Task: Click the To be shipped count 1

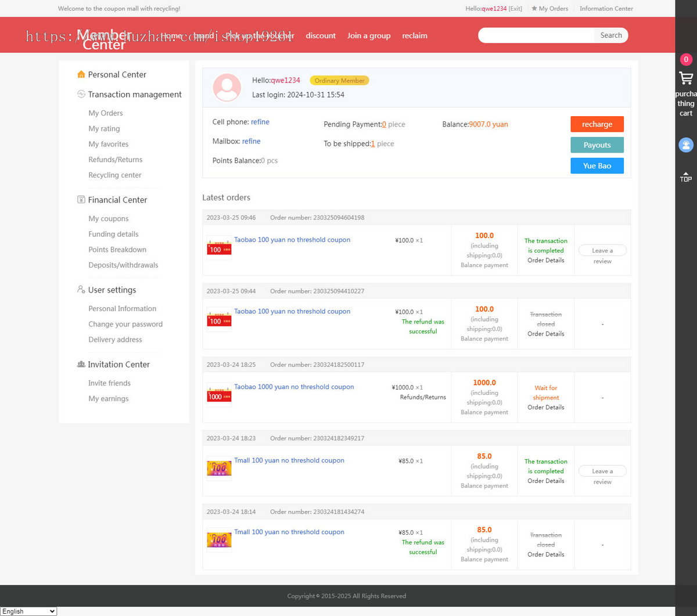Action: tap(373, 144)
